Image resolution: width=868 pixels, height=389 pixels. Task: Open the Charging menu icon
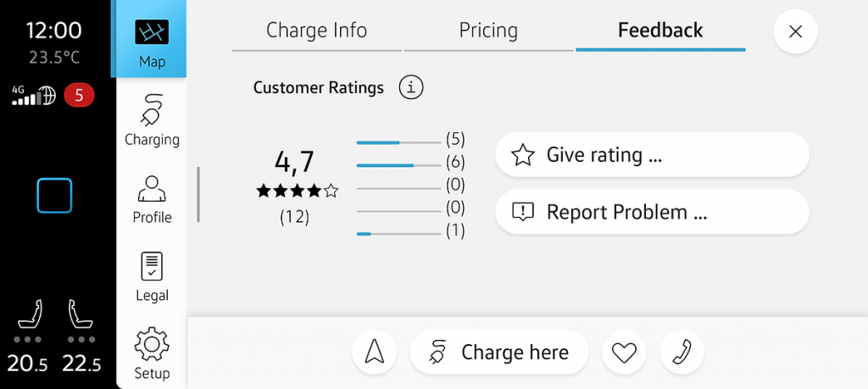pos(152,120)
